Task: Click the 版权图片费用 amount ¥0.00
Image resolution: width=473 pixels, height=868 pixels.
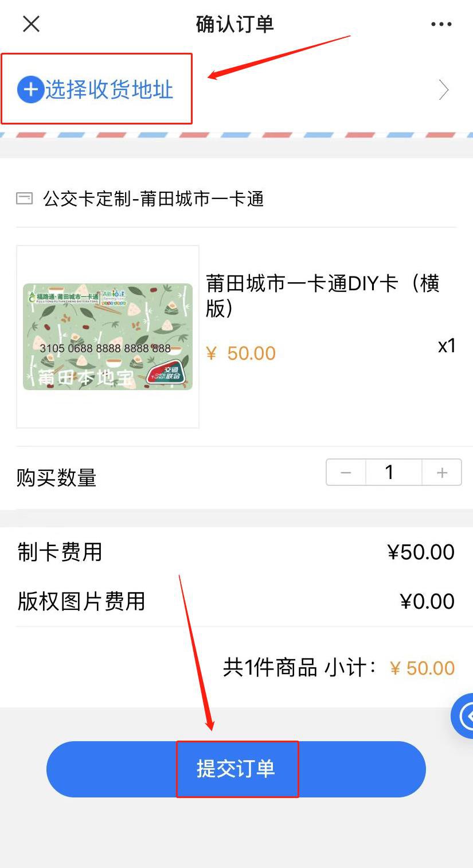Action: tap(427, 601)
